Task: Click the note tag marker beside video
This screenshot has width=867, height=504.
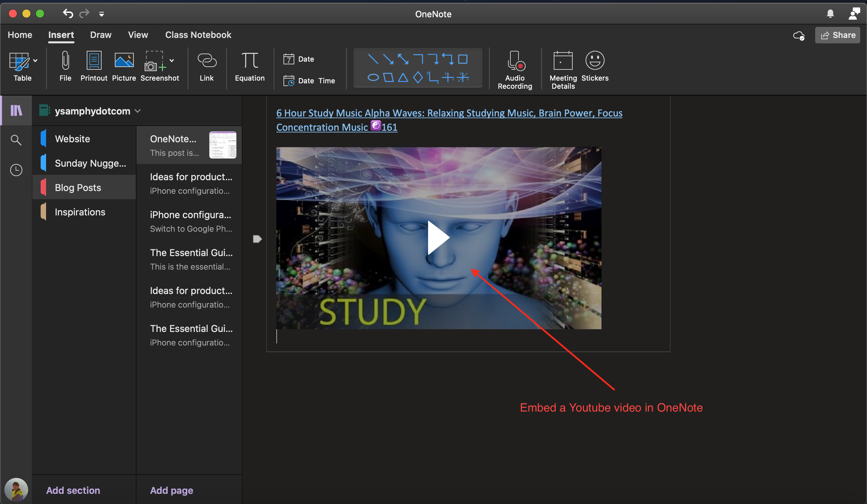Action: (x=257, y=239)
